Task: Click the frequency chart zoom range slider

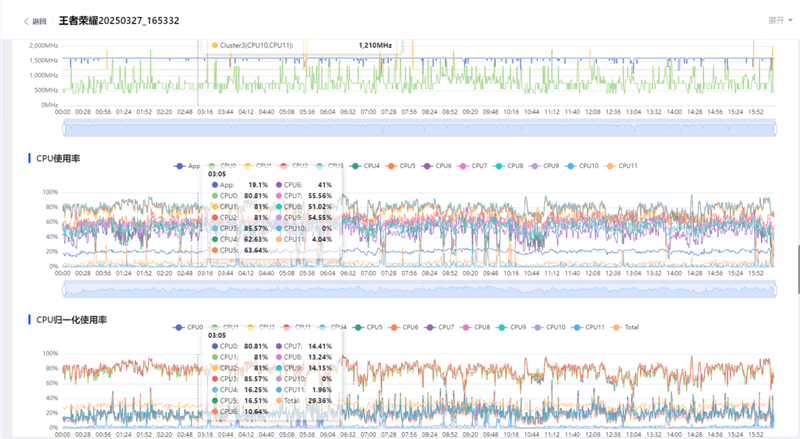Action: [x=419, y=128]
